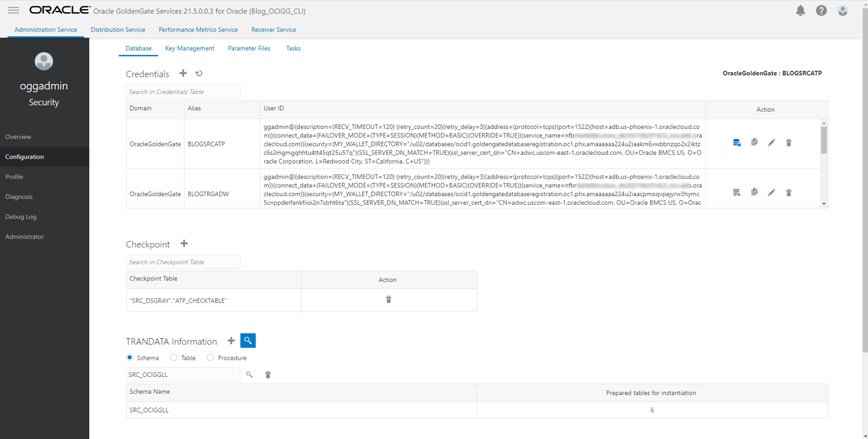Click the blue TRANDATA search button

(248, 340)
